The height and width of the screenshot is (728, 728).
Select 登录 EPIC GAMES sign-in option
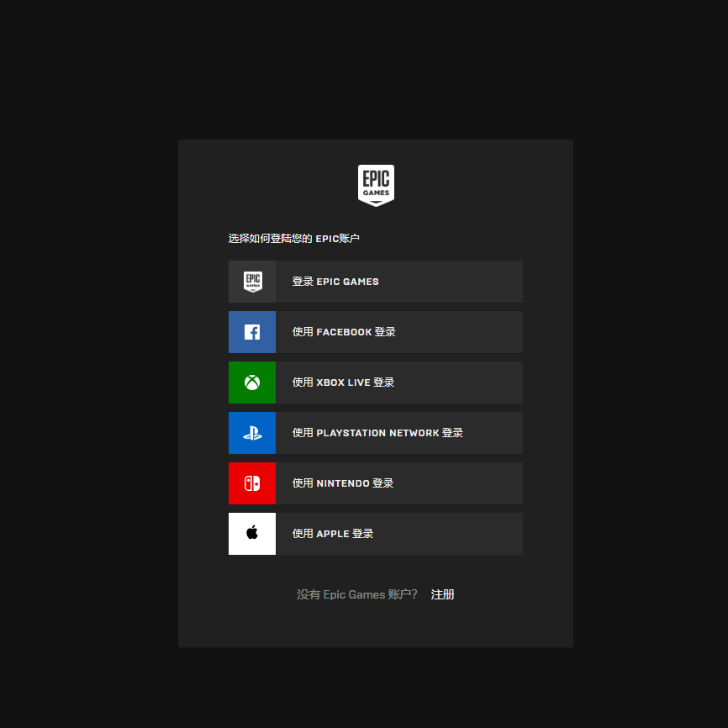point(376,282)
